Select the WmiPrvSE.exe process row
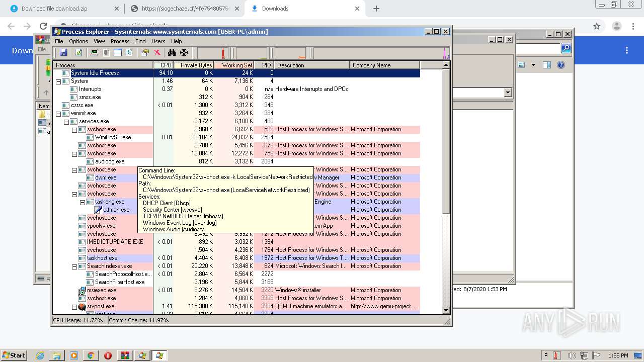Image resolution: width=644 pixels, height=362 pixels. coord(236,137)
